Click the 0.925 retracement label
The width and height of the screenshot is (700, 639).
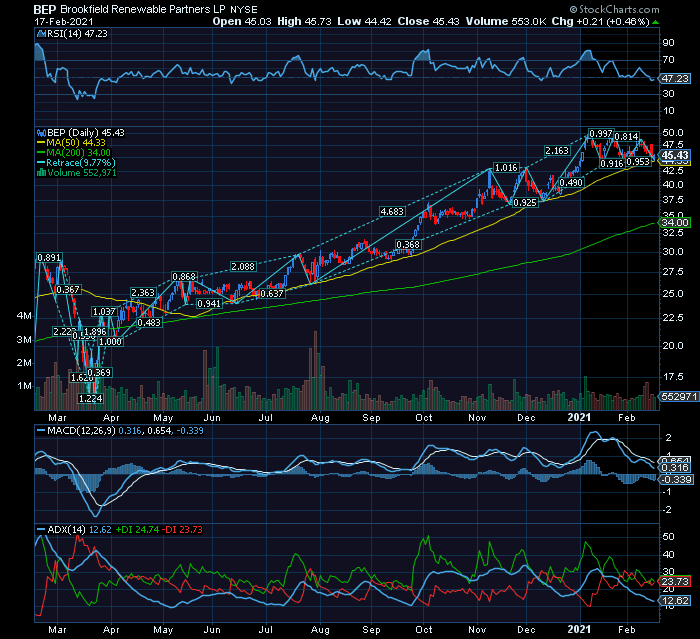click(x=525, y=203)
